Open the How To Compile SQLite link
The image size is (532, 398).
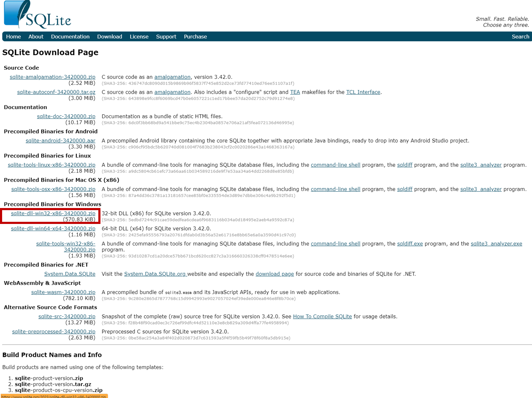[322, 316]
